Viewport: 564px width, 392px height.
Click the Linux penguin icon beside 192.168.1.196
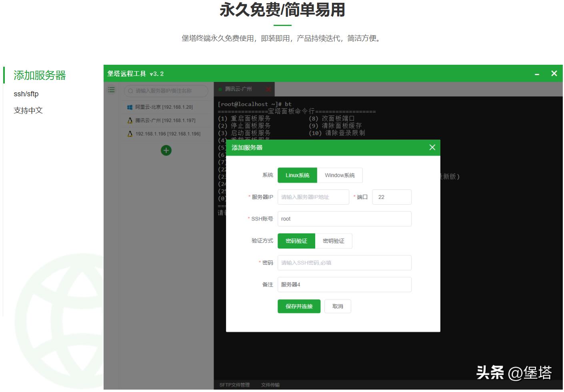(129, 134)
